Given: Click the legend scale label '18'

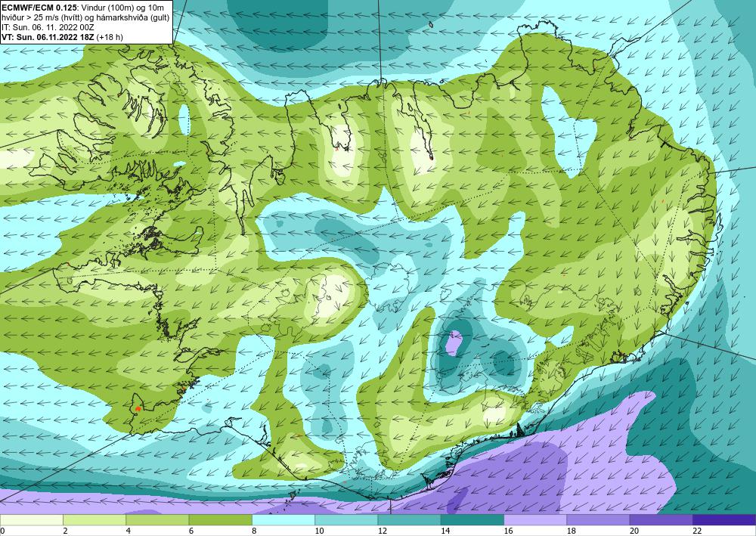Looking at the screenshot, I should click(572, 531).
